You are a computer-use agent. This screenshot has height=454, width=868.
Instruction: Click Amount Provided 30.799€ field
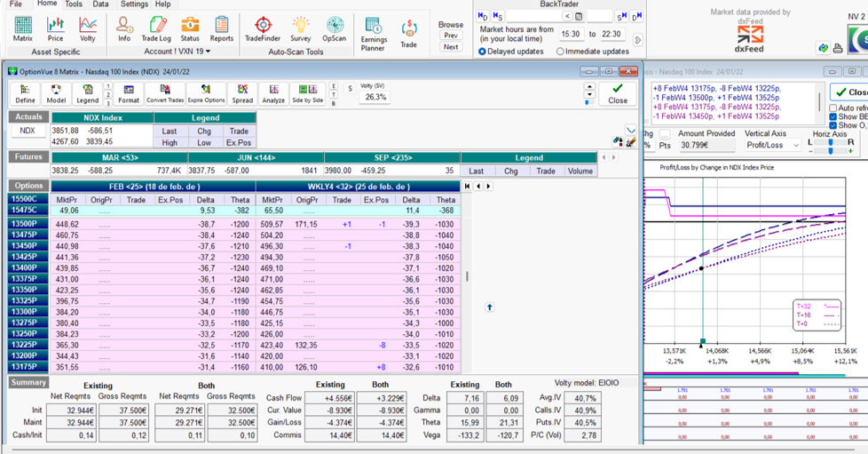pos(706,145)
